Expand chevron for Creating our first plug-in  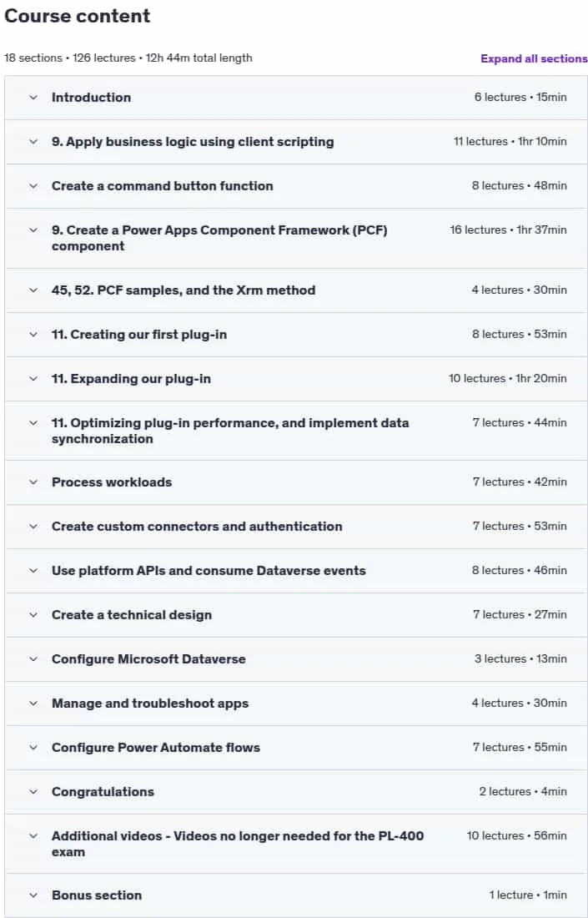click(x=33, y=335)
